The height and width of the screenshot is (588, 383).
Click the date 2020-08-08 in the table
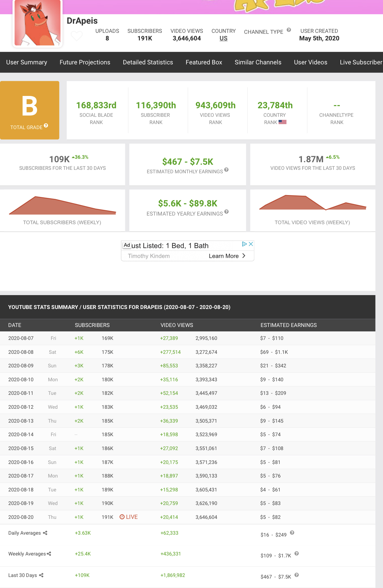pos(21,352)
